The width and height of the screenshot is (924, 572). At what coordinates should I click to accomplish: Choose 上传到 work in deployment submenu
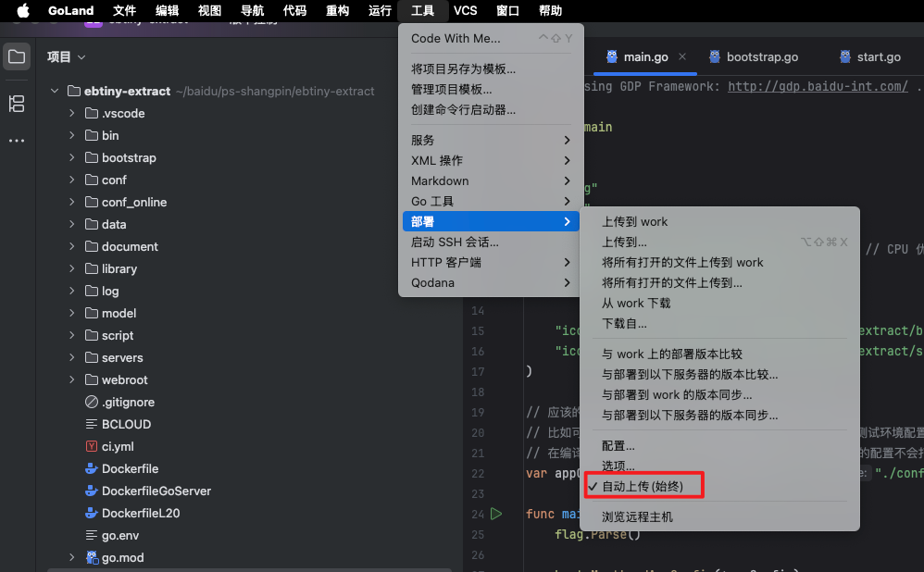(x=720, y=221)
